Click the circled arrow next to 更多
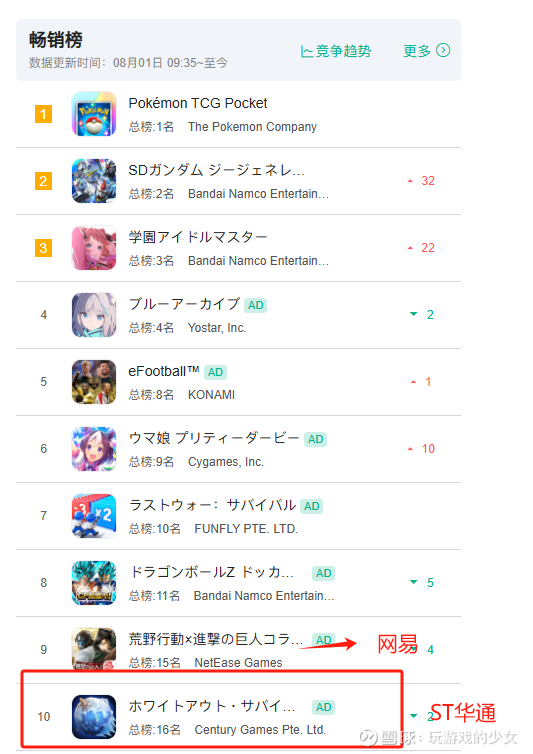This screenshot has height=754, width=533. pos(443,50)
